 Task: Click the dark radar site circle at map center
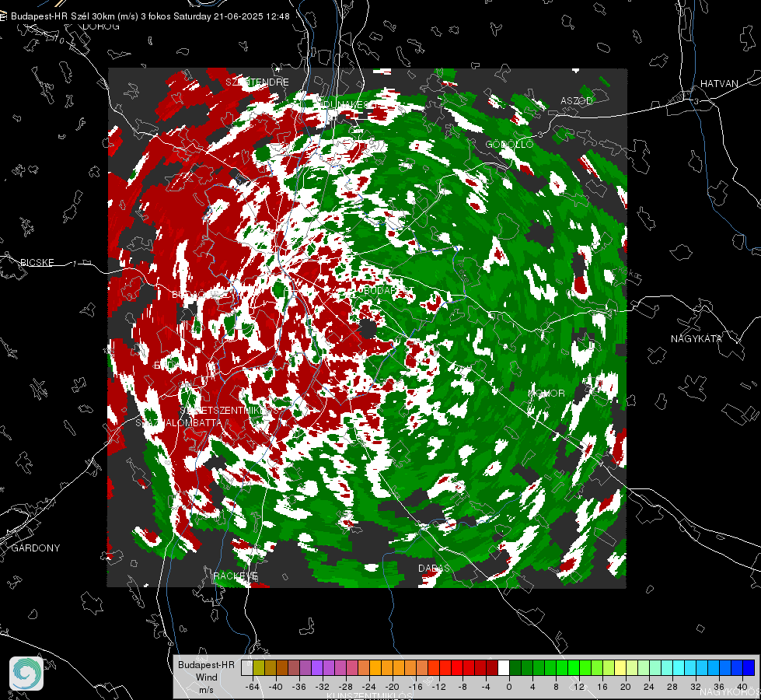pos(368,330)
